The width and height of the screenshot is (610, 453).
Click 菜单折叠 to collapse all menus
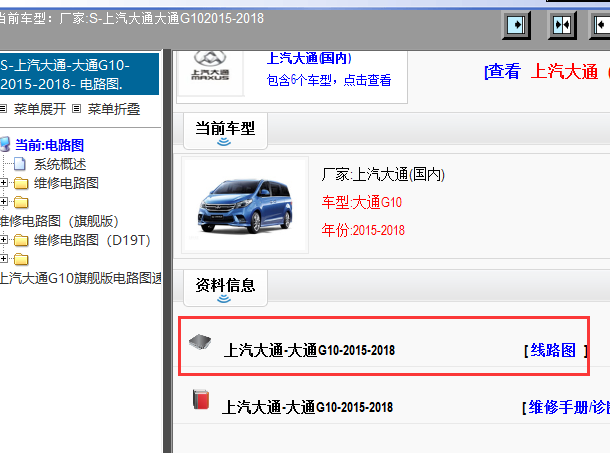114,109
